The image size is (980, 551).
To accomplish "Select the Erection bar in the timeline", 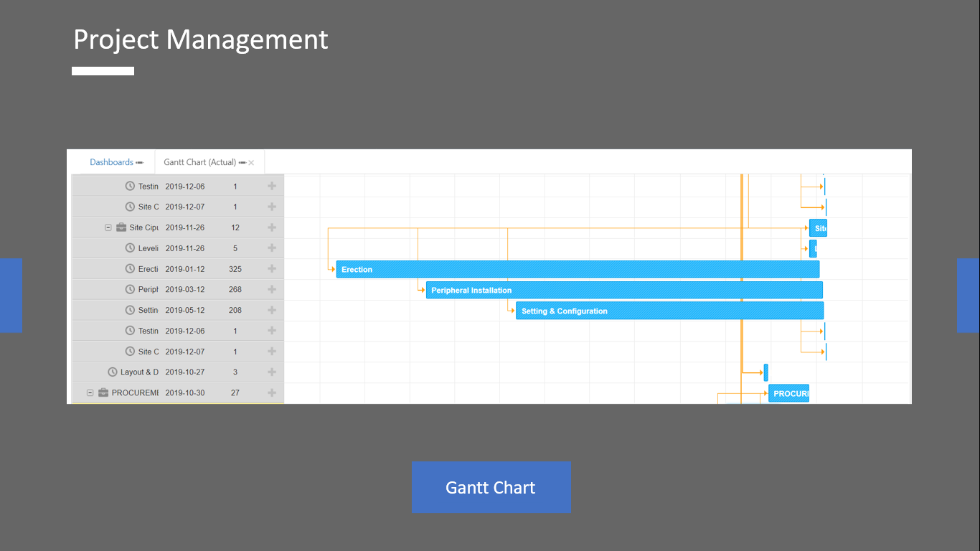I will [577, 269].
